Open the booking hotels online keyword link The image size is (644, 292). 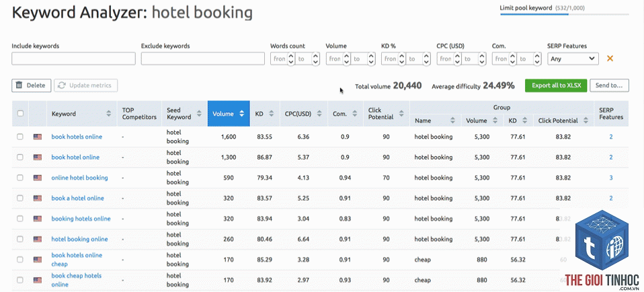(x=81, y=219)
